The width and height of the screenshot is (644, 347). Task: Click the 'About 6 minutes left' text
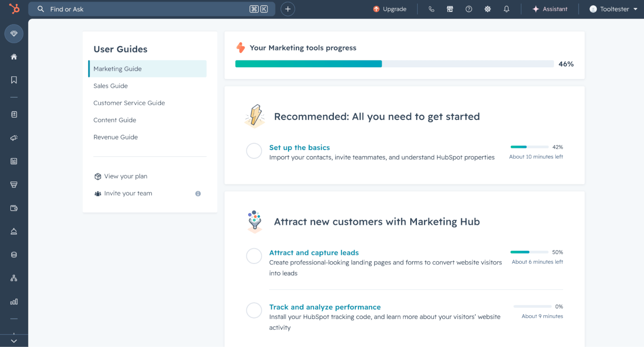537,262
